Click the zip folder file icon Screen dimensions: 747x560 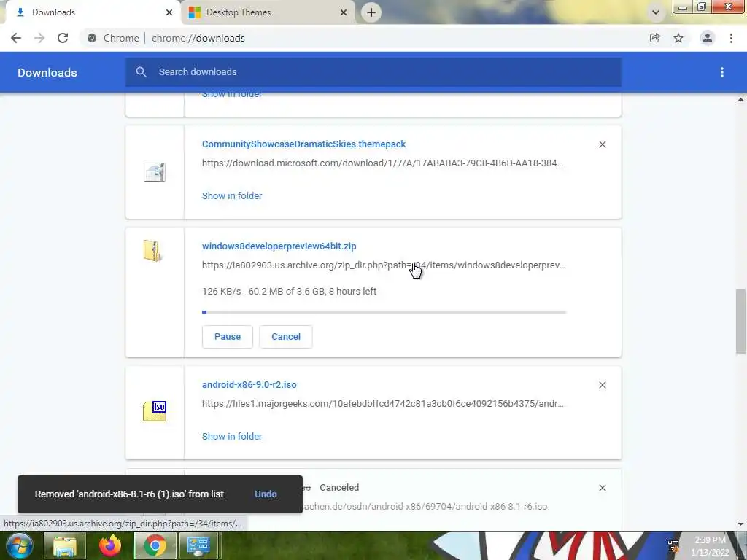pyautogui.click(x=152, y=251)
